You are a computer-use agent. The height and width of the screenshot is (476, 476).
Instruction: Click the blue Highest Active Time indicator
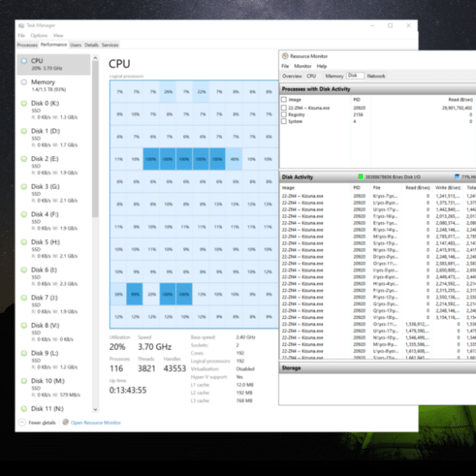pyautogui.click(x=456, y=177)
